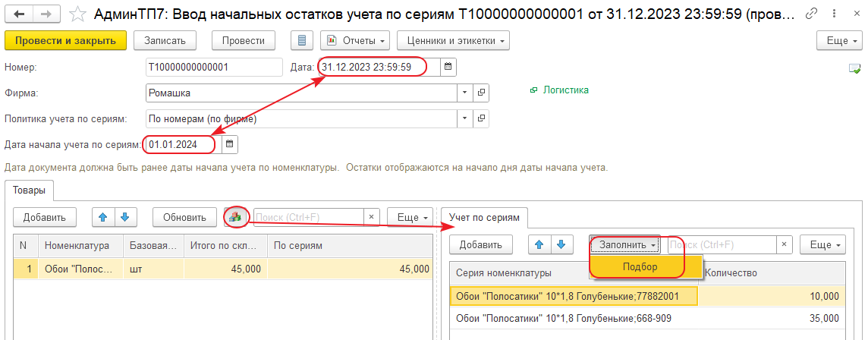The height and width of the screenshot is (340, 868).
Task: Click the back navigation arrow
Action: click(x=20, y=14)
